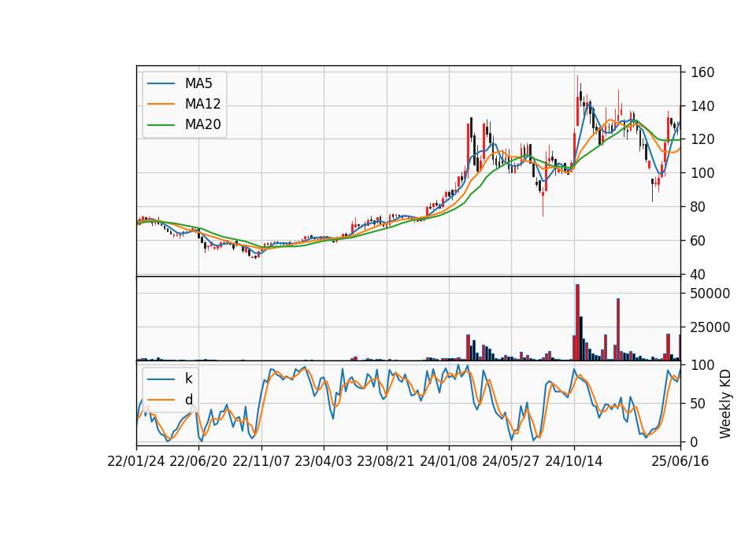Screen dimensions: 756x543
Task: Click the 22/11/07 date label
Action: pyautogui.click(x=261, y=461)
